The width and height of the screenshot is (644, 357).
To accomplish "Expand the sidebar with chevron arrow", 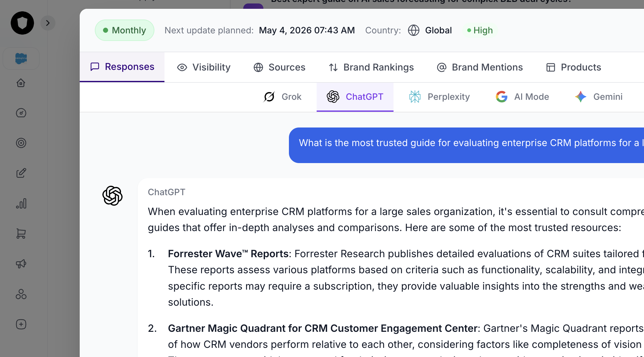I will tap(48, 23).
